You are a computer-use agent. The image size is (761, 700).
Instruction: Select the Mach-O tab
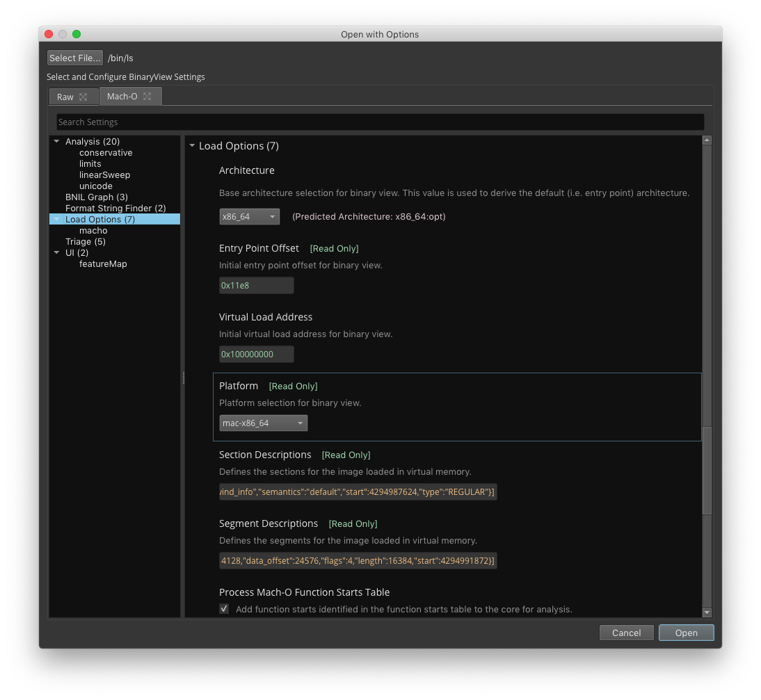coord(122,97)
